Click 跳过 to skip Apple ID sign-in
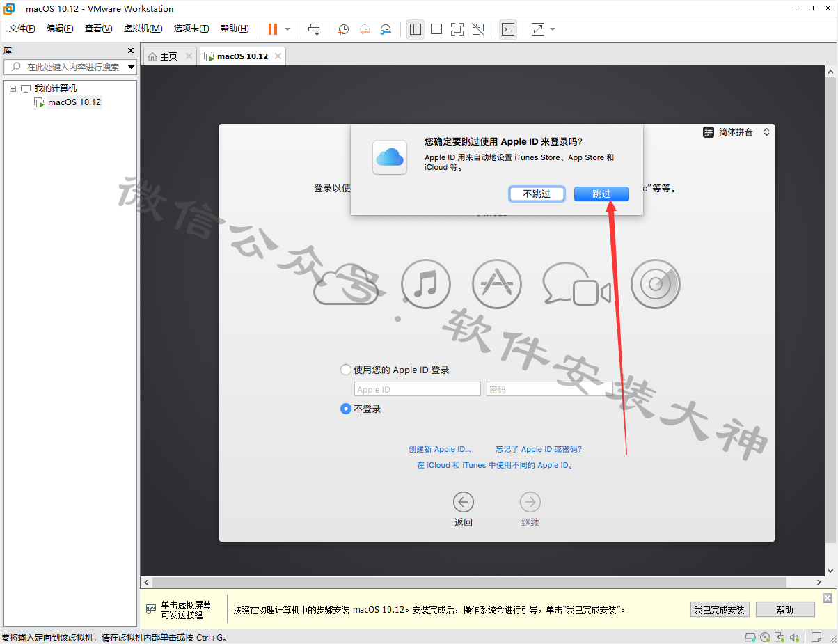This screenshot has height=644, width=838. click(601, 194)
